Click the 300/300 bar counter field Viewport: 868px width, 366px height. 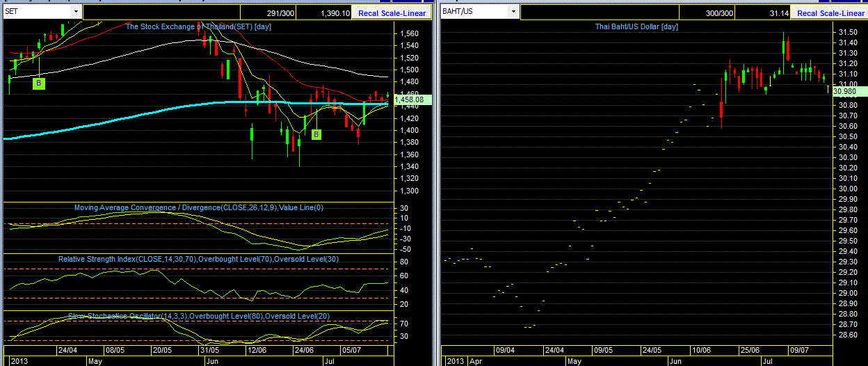tap(707, 13)
